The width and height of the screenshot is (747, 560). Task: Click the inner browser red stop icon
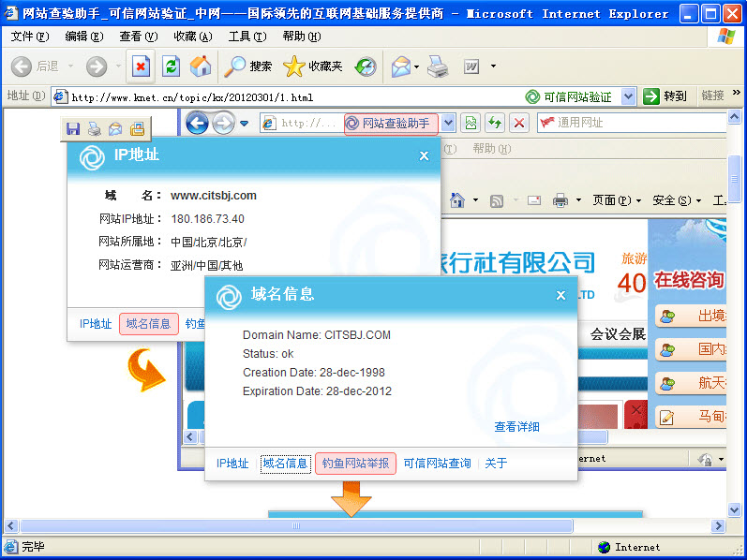[519, 124]
